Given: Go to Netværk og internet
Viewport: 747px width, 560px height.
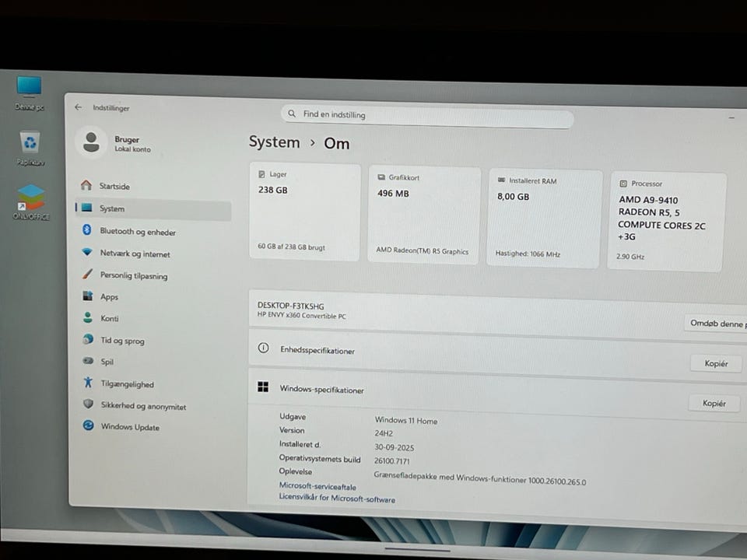Looking at the screenshot, I should (153, 254).
